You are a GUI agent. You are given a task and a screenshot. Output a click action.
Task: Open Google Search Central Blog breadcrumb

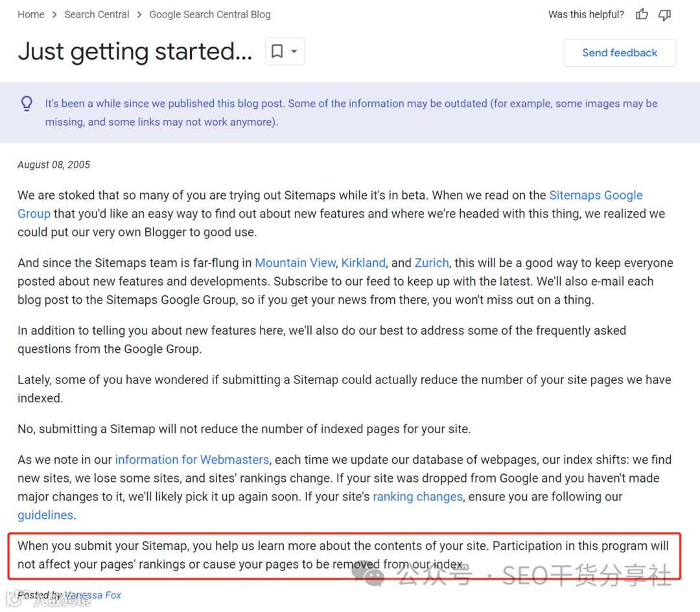coord(210,14)
